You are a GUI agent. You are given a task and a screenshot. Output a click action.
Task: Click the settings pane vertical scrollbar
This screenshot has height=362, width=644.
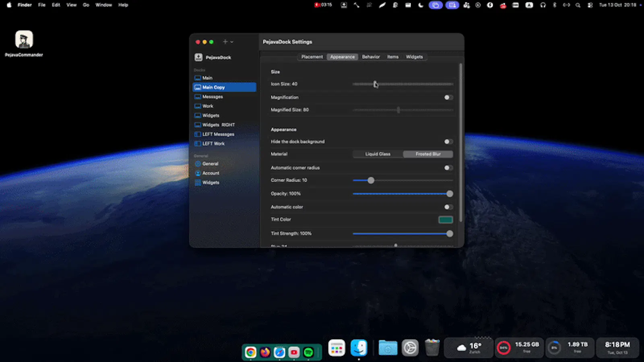(460, 143)
